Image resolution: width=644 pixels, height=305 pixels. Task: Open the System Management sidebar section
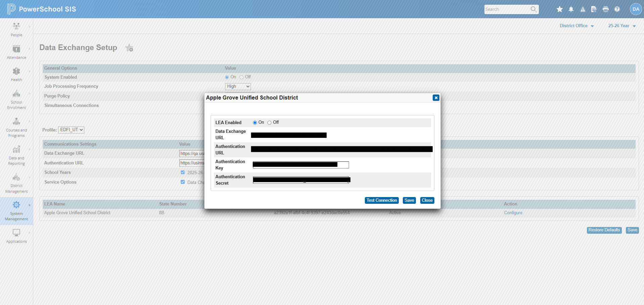[x=16, y=211]
